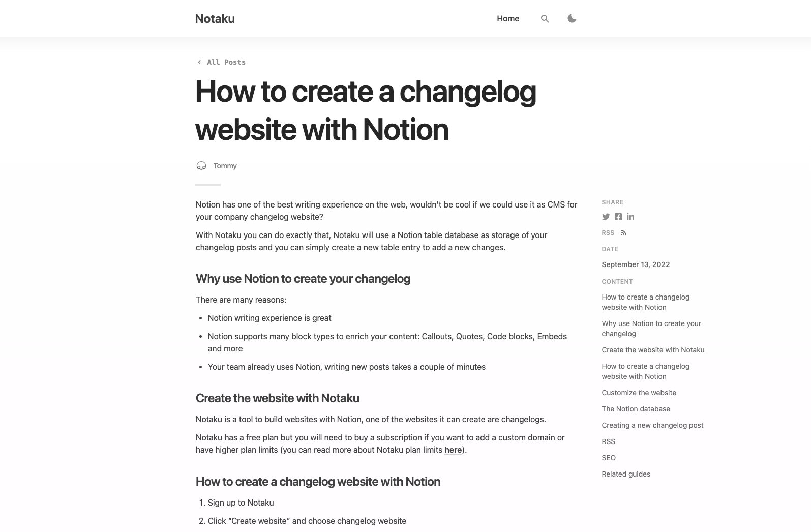Jump to 'Create the website with Notaku' section
The image size is (811, 532).
653,350
